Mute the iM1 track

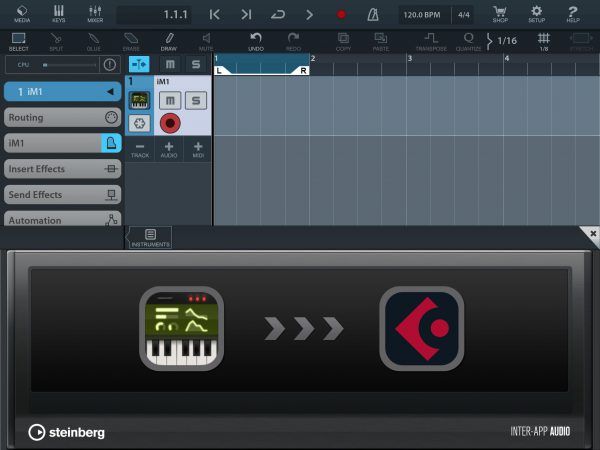[x=170, y=100]
